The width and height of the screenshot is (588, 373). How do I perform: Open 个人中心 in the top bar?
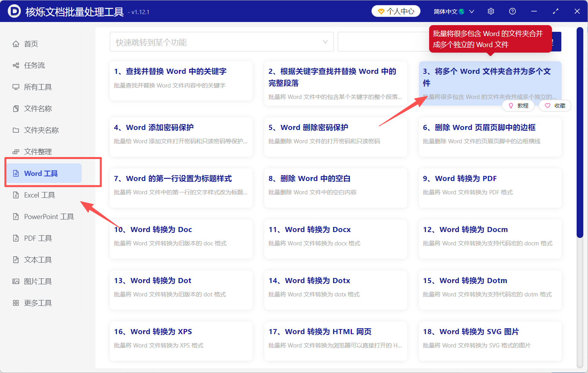pos(396,11)
